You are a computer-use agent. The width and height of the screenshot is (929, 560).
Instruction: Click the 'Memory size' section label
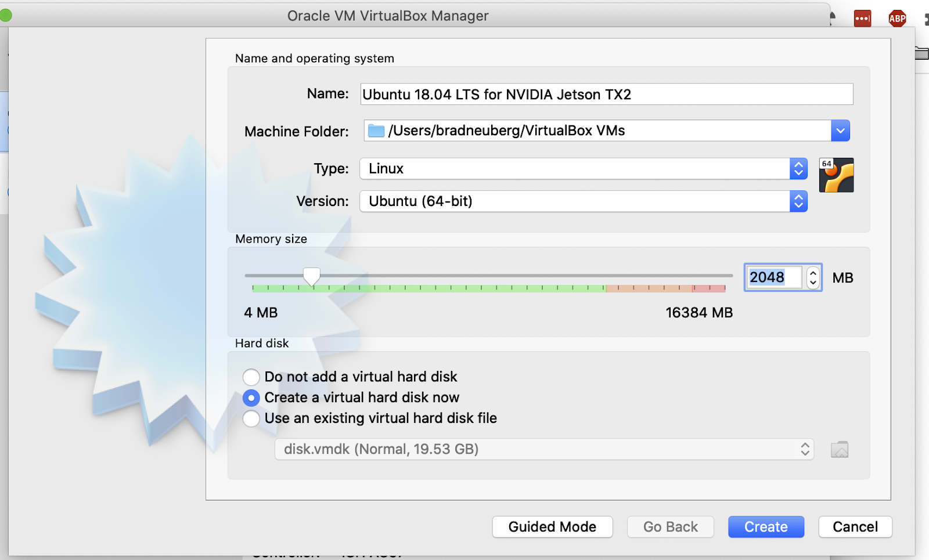point(271,239)
